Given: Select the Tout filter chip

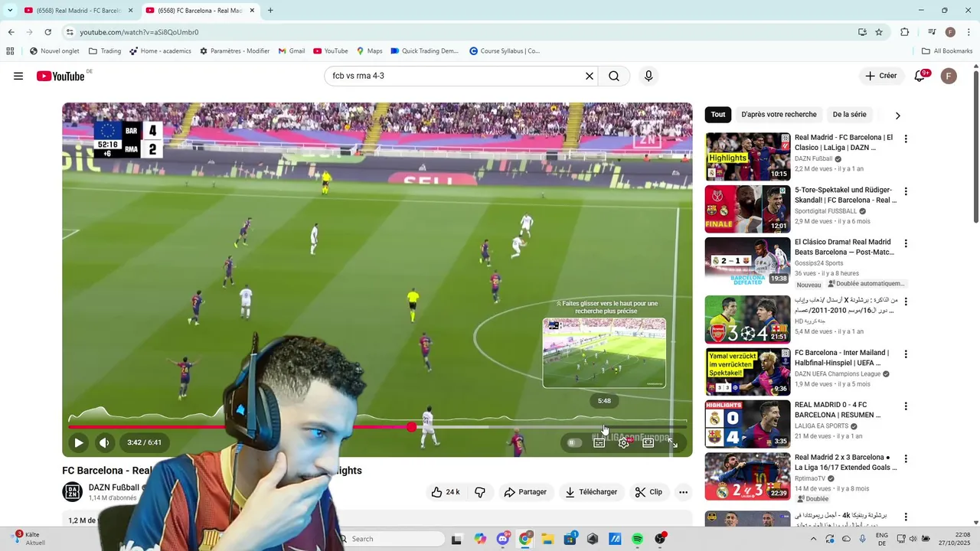Looking at the screenshot, I should [x=718, y=115].
